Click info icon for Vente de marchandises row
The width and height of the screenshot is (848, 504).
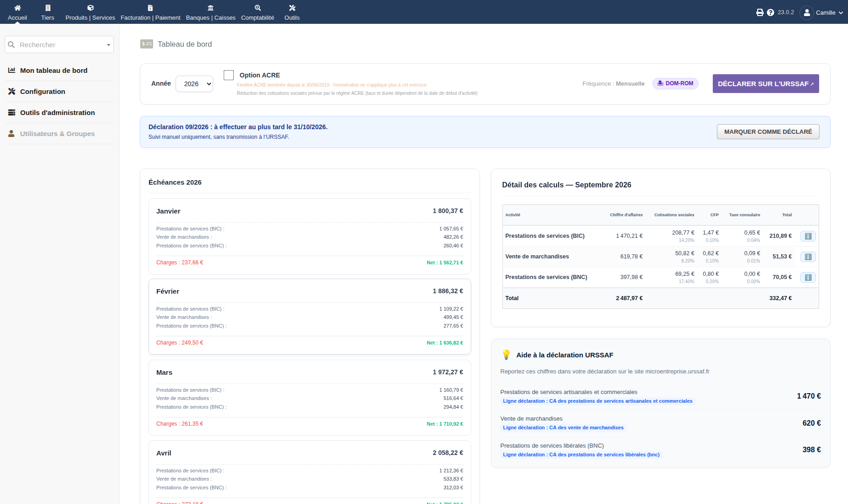(x=808, y=257)
